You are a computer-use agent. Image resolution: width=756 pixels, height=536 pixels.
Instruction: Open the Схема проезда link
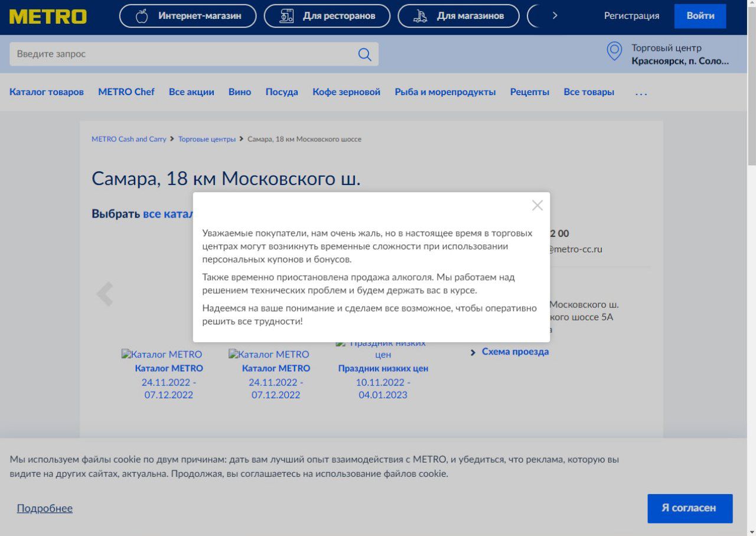click(515, 352)
